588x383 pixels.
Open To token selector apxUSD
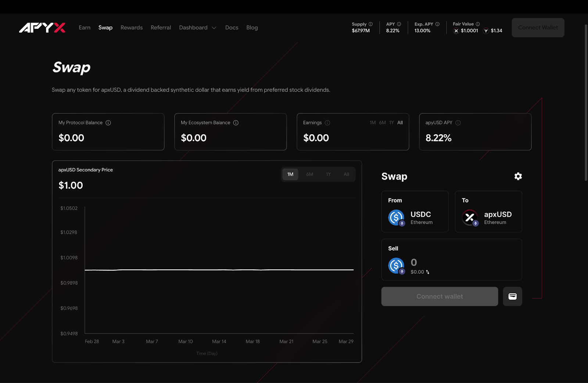pyautogui.click(x=488, y=212)
